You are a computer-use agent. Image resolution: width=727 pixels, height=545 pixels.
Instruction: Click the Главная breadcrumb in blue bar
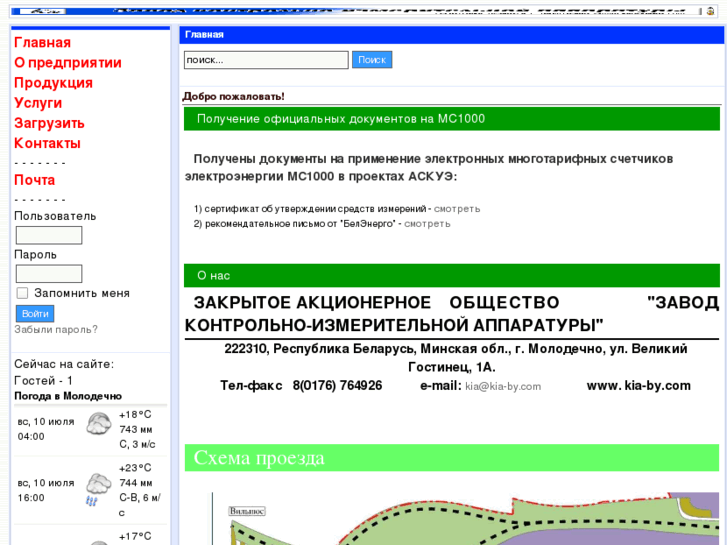click(204, 35)
